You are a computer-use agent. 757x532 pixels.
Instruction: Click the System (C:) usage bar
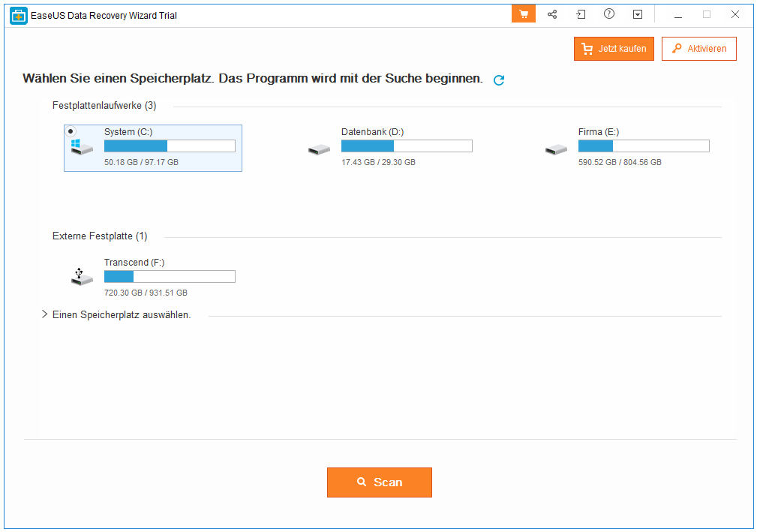point(170,146)
